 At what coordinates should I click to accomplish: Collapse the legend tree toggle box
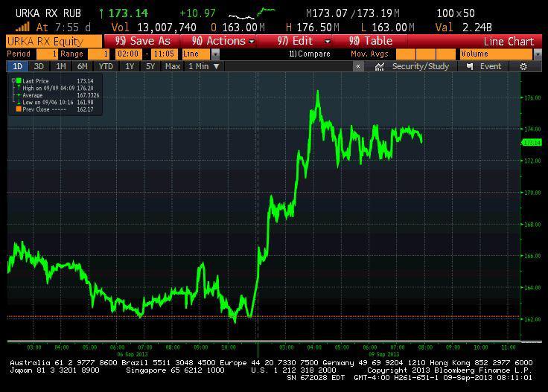tap(13, 80)
